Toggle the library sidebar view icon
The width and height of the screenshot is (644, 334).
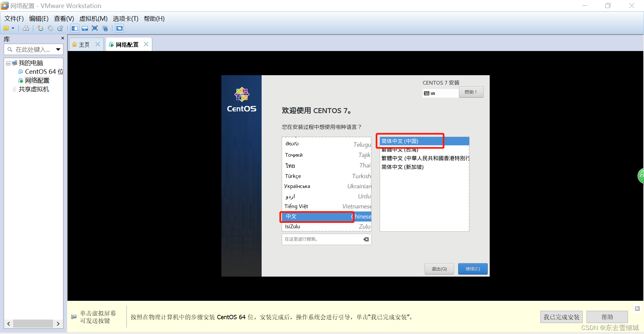coord(75,28)
